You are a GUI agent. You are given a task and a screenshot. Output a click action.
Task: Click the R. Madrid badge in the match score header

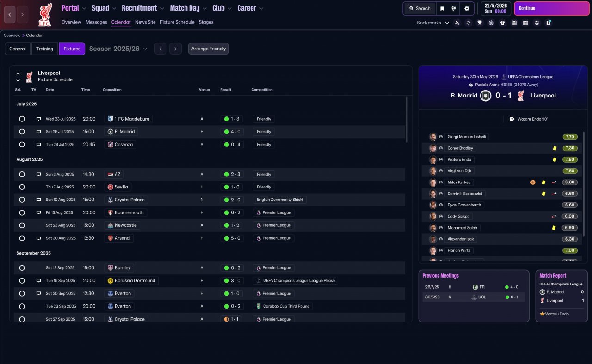coord(486,96)
